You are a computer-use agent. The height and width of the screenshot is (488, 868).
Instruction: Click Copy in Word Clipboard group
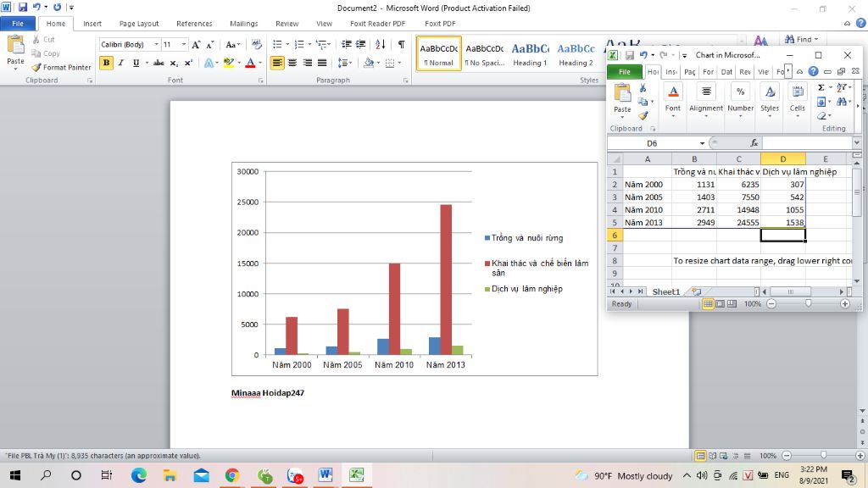(46, 53)
